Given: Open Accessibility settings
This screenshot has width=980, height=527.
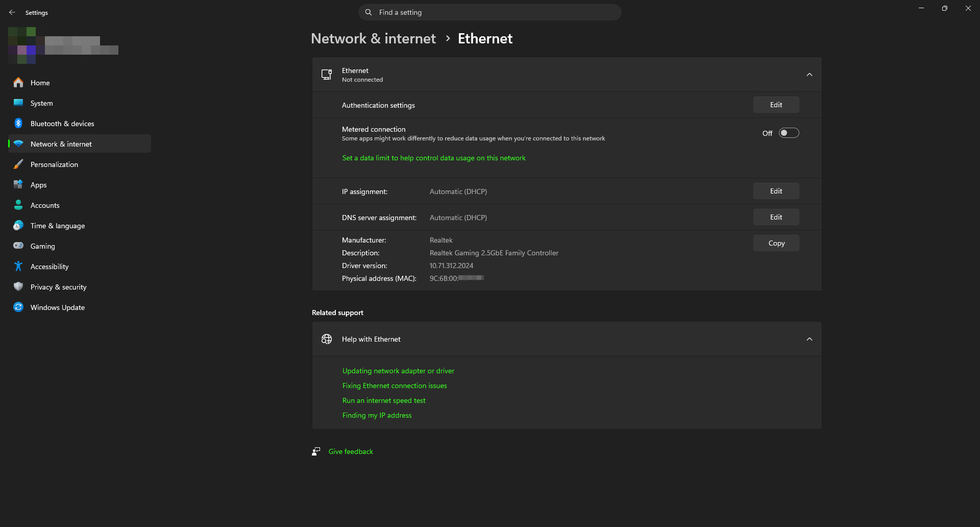Looking at the screenshot, I should pos(80,266).
